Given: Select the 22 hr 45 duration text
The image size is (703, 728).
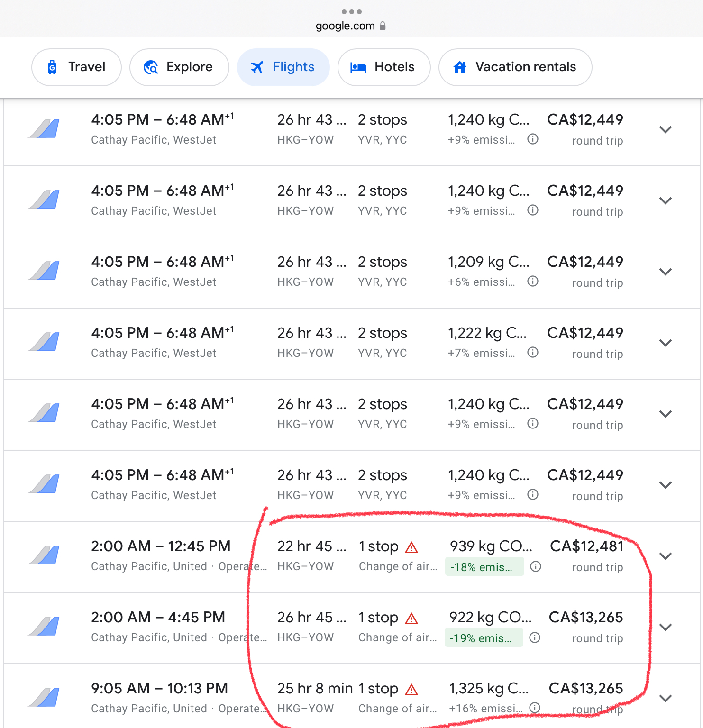Looking at the screenshot, I should [312, 546].
